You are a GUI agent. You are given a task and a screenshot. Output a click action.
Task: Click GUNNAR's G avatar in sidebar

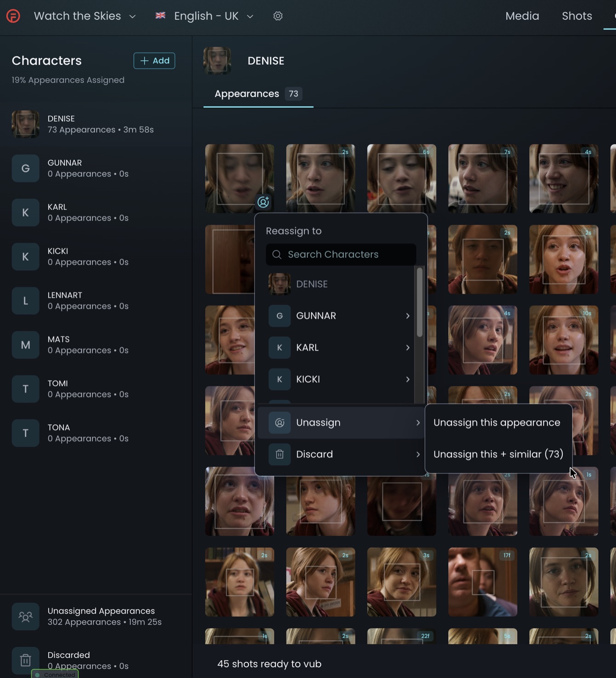click(25, 168)
